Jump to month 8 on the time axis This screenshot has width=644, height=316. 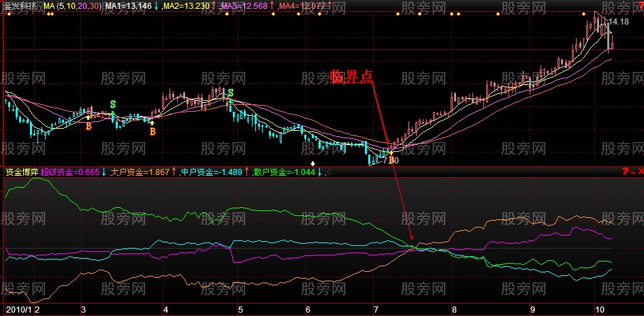tap(454, 309)
